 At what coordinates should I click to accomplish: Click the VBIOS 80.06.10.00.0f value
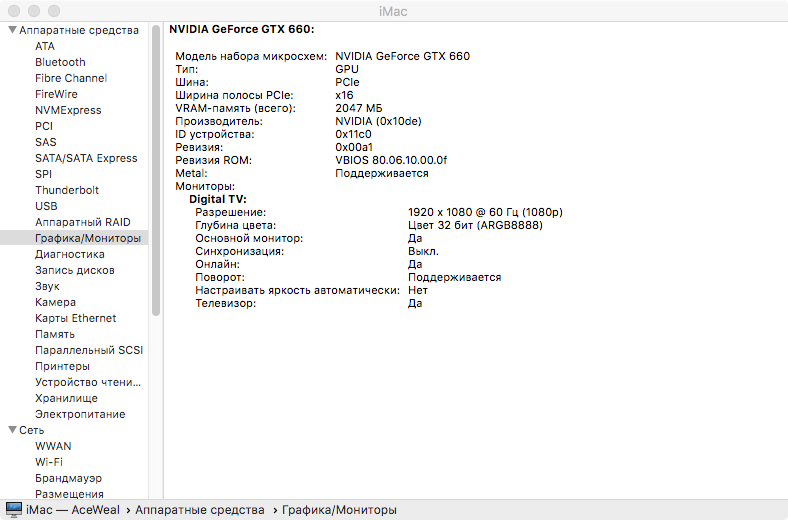coord(391,160)
